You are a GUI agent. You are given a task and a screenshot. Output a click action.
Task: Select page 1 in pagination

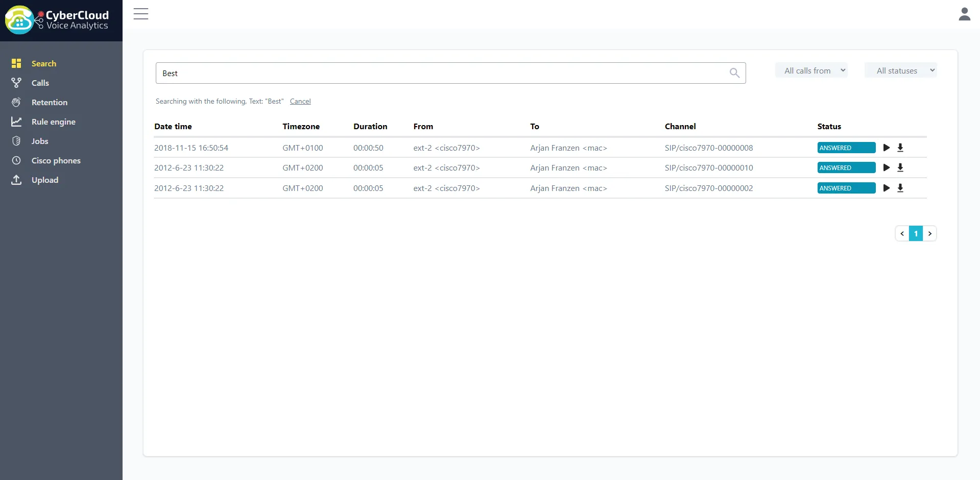click(x=916, y=233)
